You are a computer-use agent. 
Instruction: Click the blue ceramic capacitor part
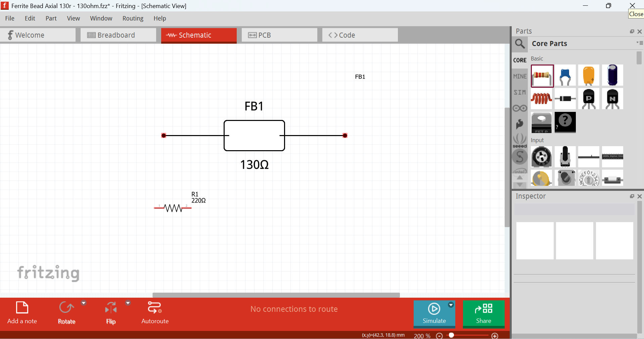(565, 76)
